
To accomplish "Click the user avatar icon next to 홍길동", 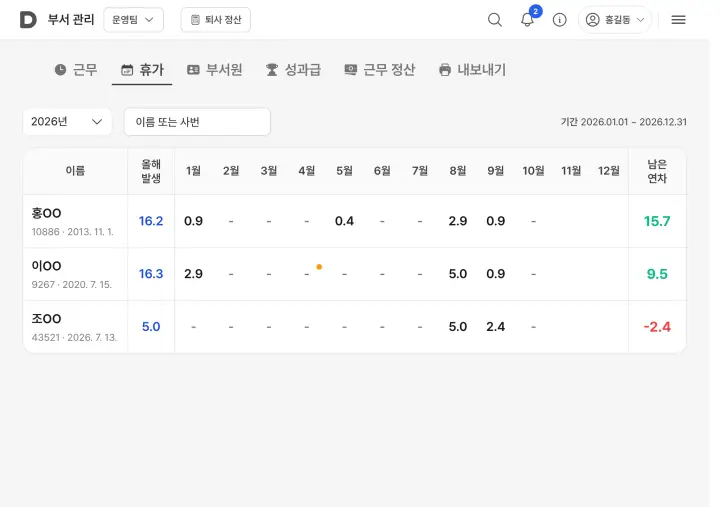I will coord(592,20).
